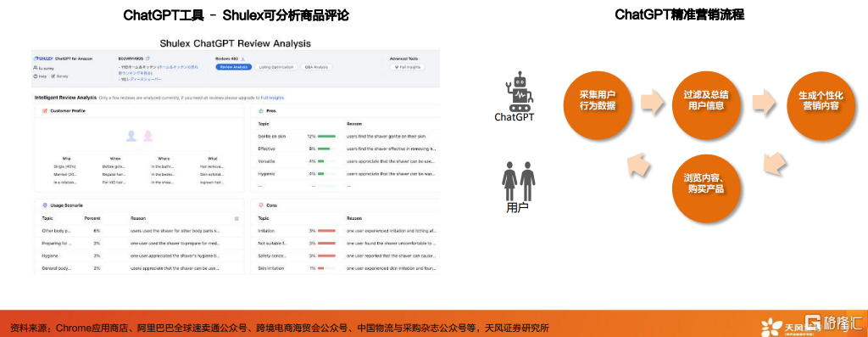Click the Usage Scenario location icon
Viewport: 868px width, 337px height.
(x=44, y=205)
